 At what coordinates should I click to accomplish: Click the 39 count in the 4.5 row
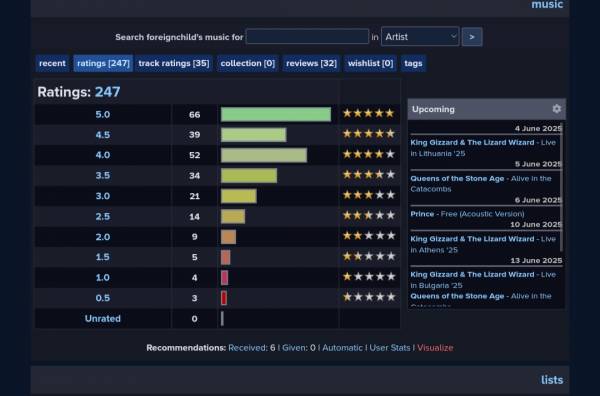194,135
